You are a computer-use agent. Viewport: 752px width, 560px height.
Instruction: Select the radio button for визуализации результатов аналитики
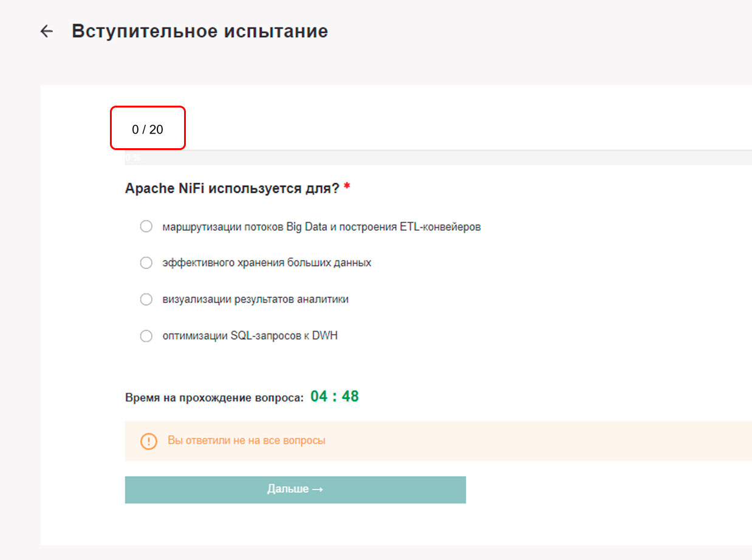point(146,299)
